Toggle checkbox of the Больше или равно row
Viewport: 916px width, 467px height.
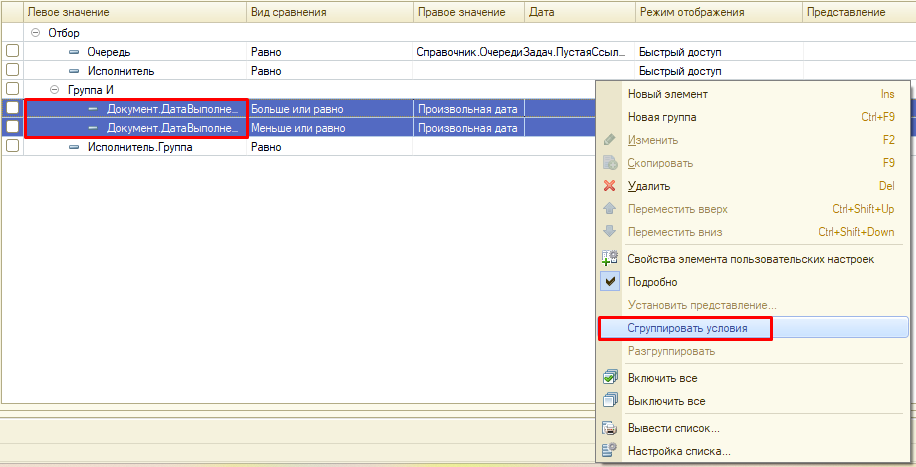(x=12, y=108)
